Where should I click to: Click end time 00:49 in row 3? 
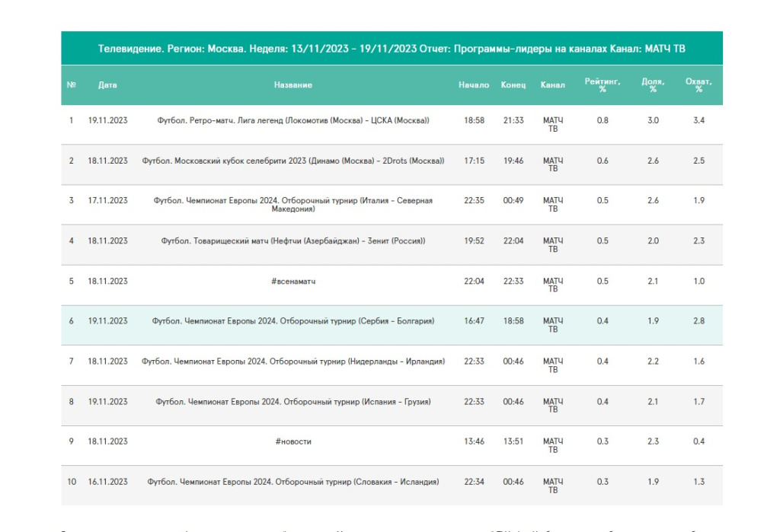point(513,200)
